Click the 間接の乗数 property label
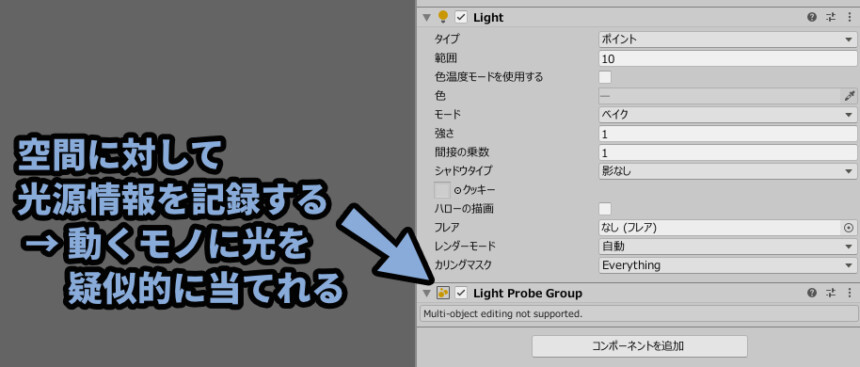The image size is (860, 367). click(x=461, y=153)
